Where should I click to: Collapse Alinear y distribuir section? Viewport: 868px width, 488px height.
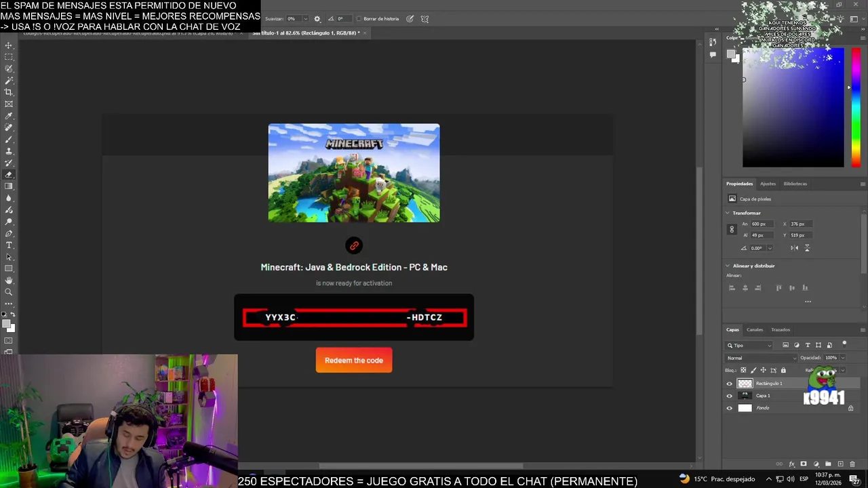pos(728,266)
